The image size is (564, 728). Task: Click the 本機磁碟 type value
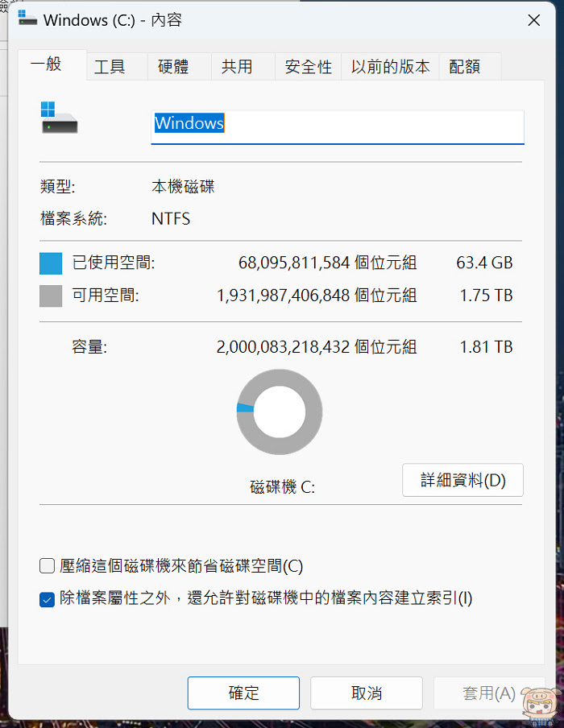pos(183,187)
